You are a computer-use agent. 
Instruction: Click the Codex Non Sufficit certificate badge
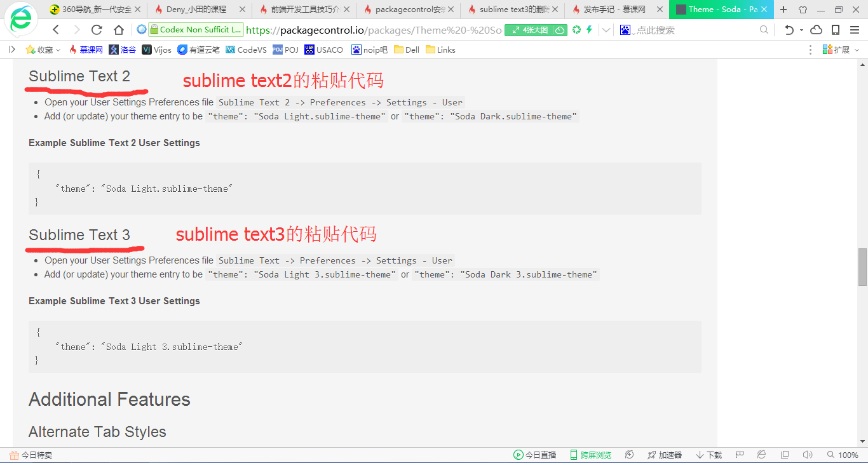pyautogui.click(x=196, y=30)
